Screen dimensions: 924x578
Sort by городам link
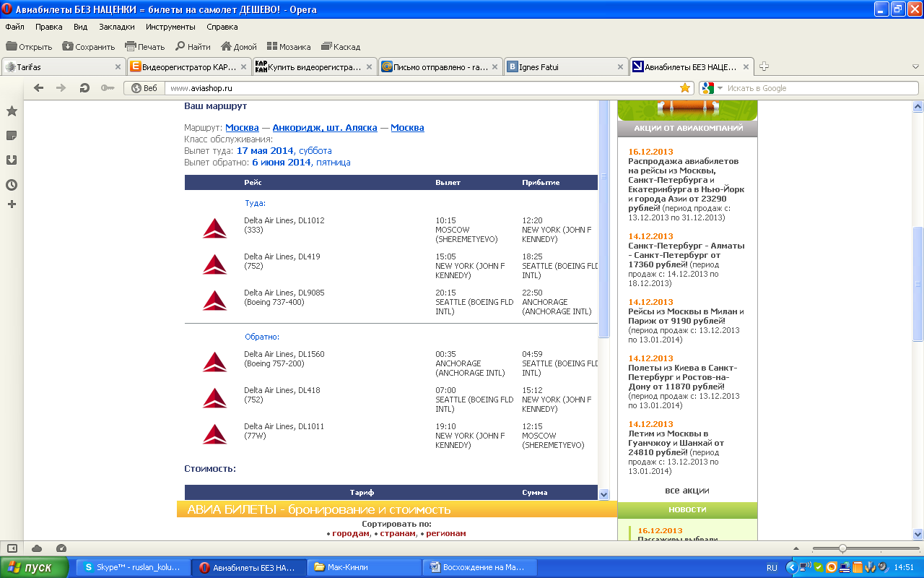(350, 534)
